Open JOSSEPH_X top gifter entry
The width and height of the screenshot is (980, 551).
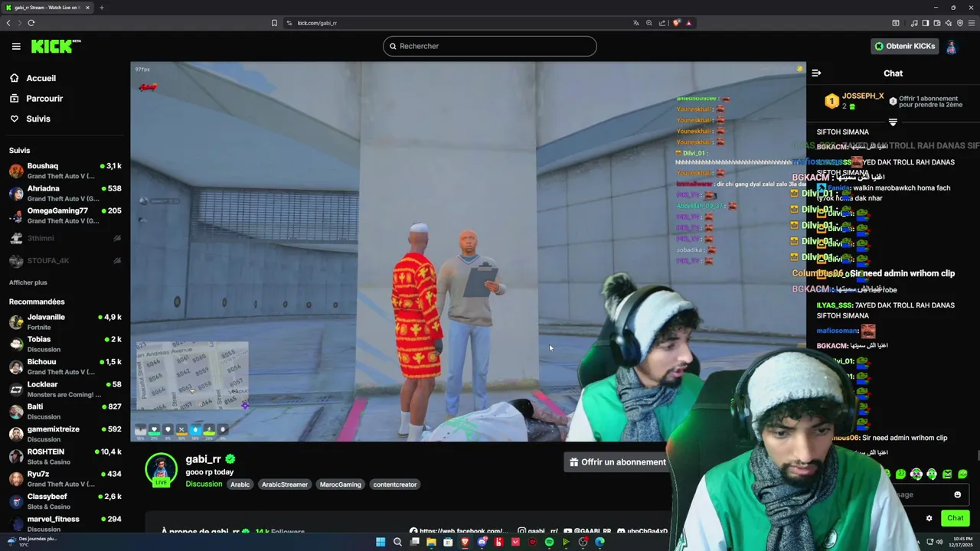point(854,101)
